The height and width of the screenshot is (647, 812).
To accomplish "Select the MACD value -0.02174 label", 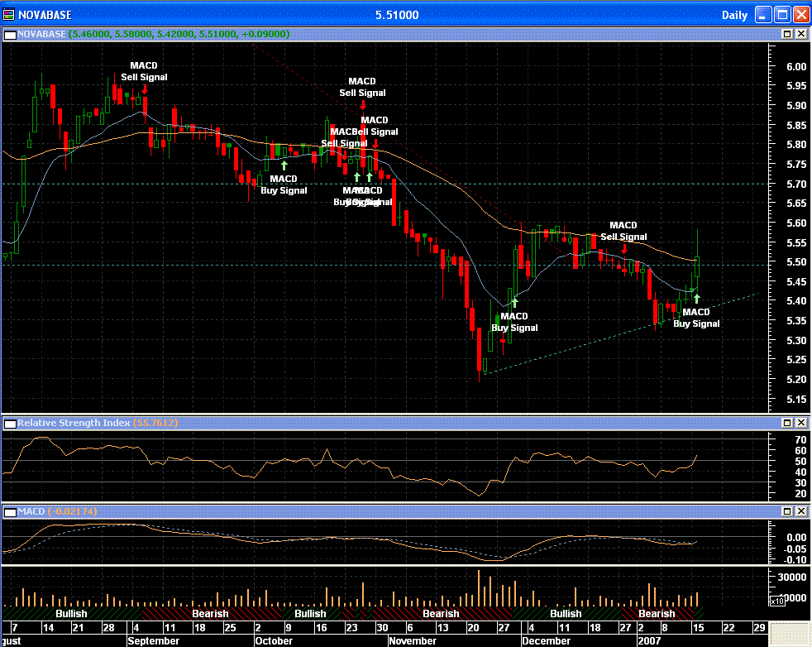I will tap(73, 511).
